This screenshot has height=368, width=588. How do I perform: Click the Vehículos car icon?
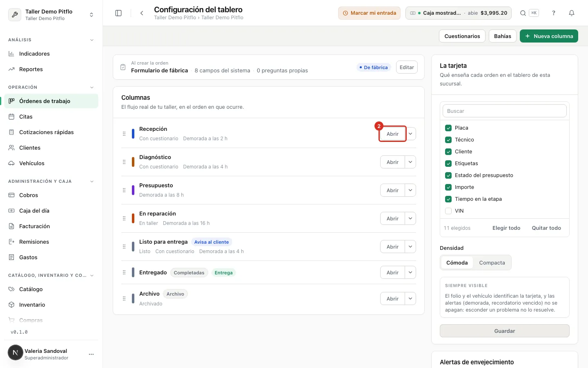point(11,163)
